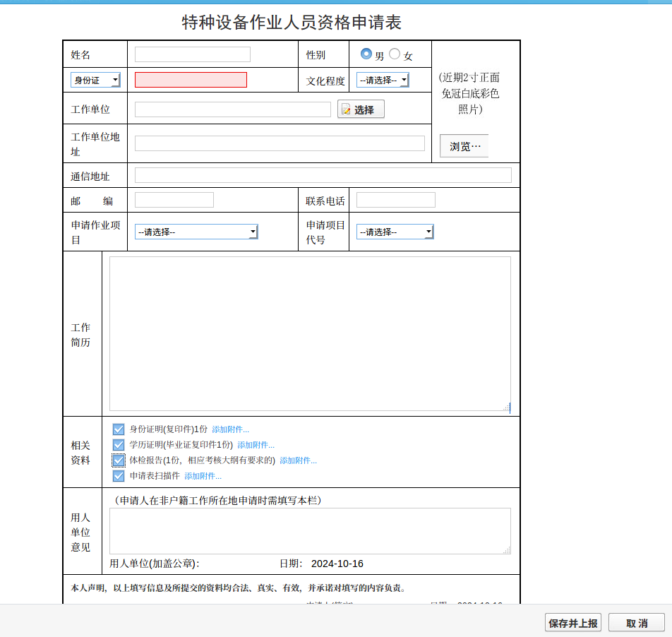
Task: Click 保存并上报 button
Action: pos(572,623)
